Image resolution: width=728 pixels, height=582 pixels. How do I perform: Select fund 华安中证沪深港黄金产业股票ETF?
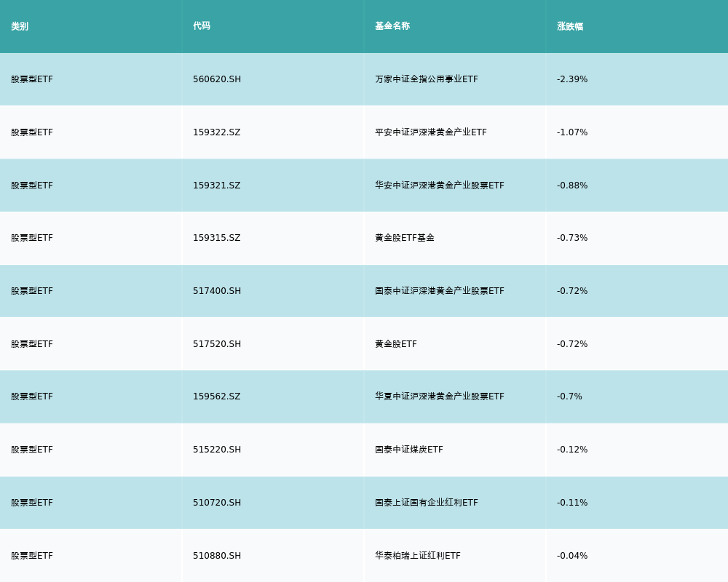pyautogui.click(x=439, y=186)
